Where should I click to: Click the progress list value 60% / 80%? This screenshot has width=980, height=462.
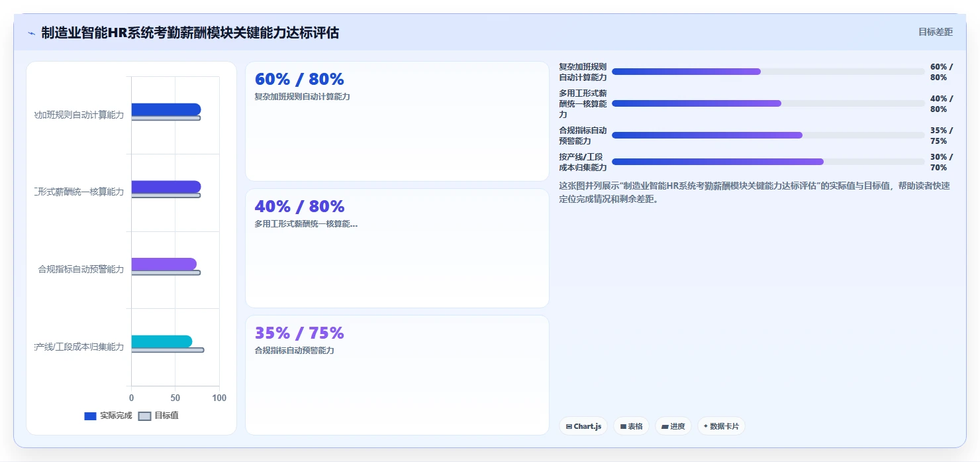click(x=942, y=72)
